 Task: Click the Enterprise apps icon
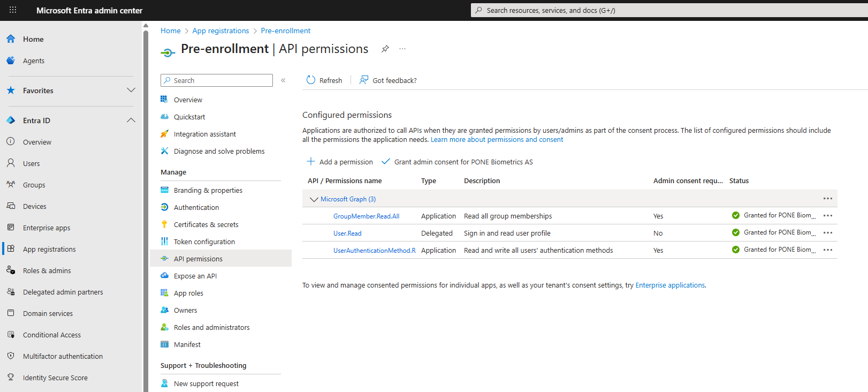click(11, 228)
